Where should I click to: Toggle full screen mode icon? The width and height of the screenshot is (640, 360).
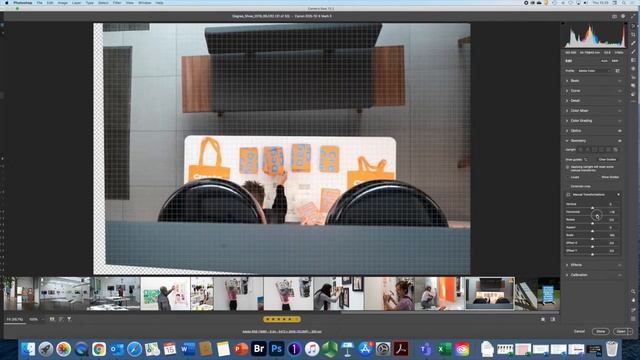[x=633, y=16]
